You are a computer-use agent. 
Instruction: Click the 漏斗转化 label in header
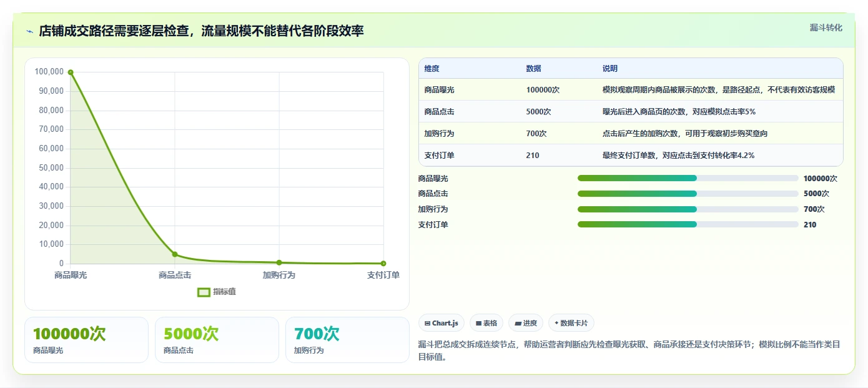[826, 27]
